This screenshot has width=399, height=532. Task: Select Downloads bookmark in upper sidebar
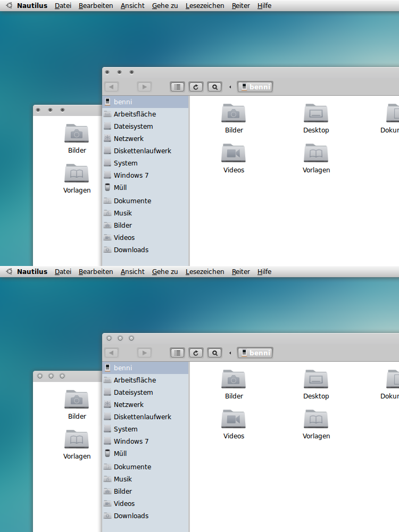tap(145, 250)
